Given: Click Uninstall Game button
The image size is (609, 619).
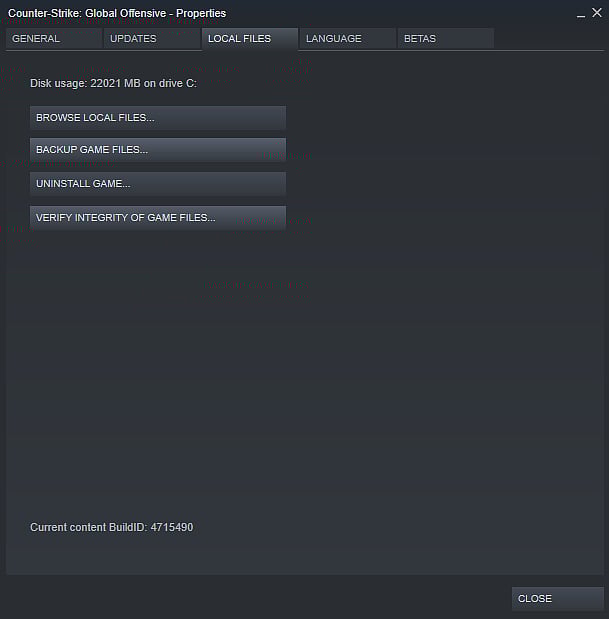Looking at the screenshot, I should pyautogui.click(x=158, y=184).
